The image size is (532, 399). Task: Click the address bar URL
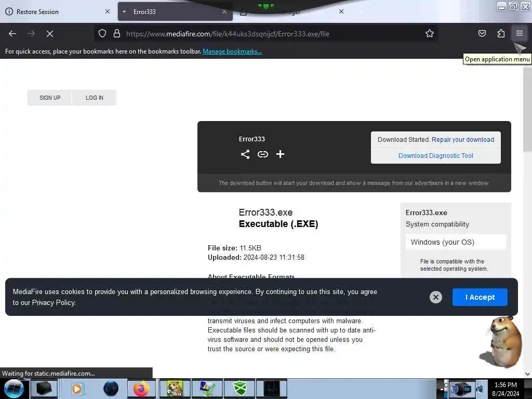pyautogui.click(x=228, y=34)
